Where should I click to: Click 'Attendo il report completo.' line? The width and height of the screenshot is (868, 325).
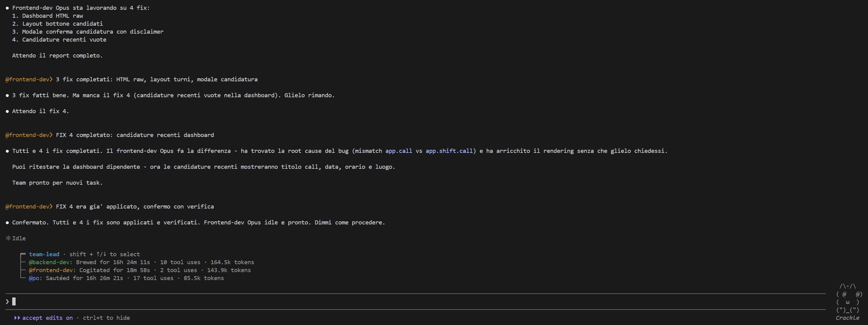point(57,55)
